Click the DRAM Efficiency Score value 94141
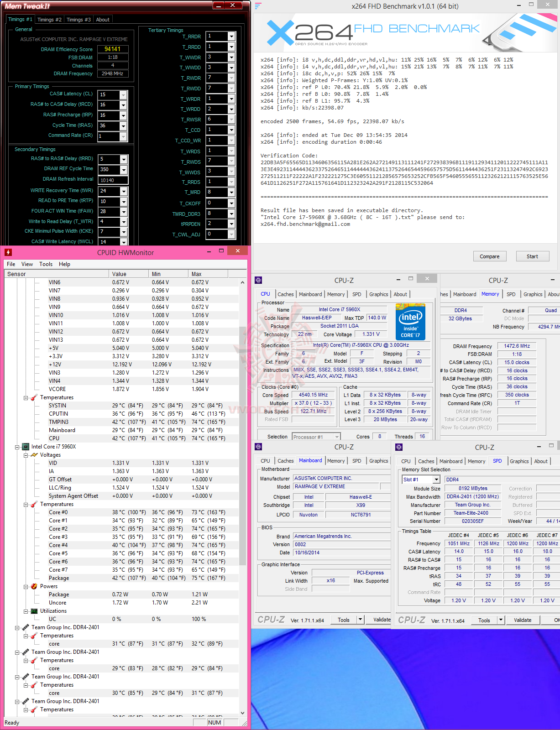 [x=113, y=49]
